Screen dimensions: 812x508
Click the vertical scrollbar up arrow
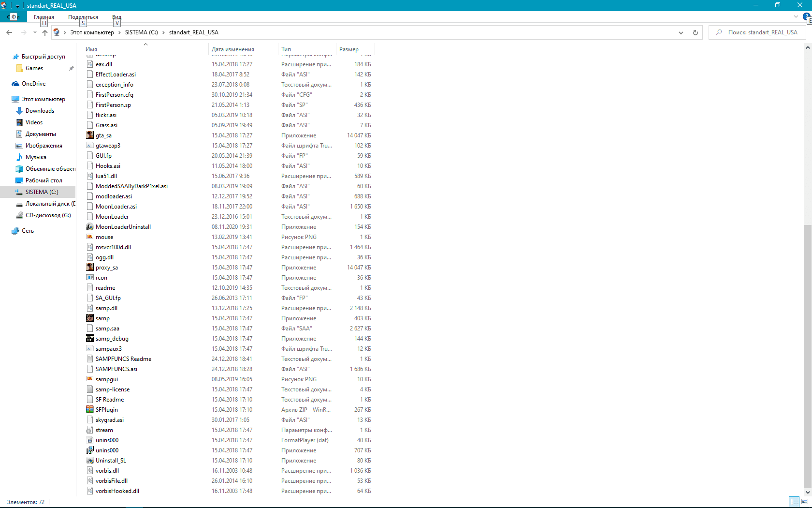point(808,47)
